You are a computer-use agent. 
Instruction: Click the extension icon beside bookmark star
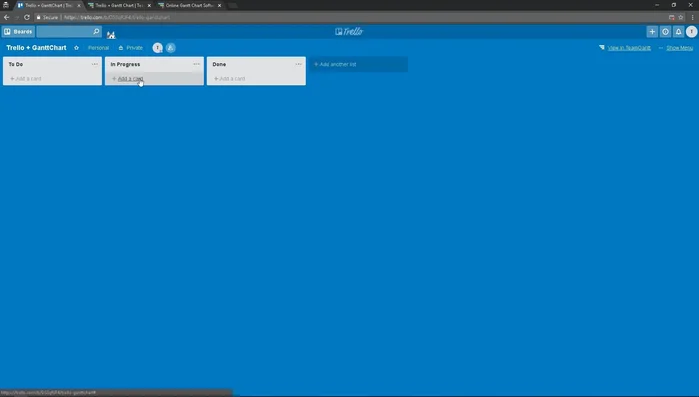coord(671,17)
